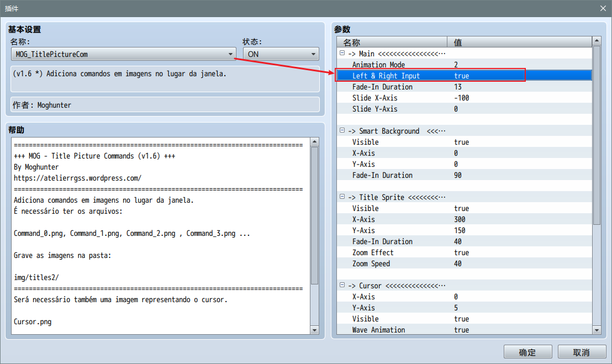Viewport: 612px width, 364px height.
Task: Collapse the Smart Background parameter group
Action: click(342, 130)
